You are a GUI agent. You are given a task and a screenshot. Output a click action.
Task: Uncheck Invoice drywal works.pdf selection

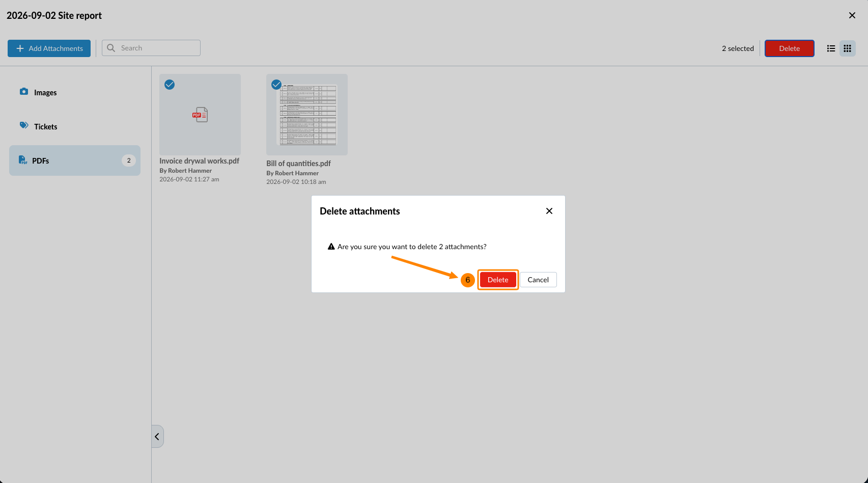170,85
